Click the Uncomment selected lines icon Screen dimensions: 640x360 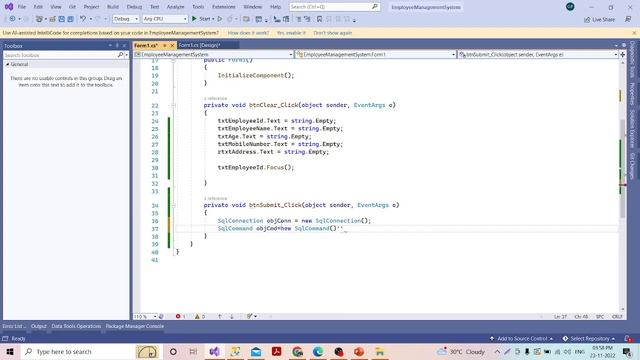click(x=307, y=19)
